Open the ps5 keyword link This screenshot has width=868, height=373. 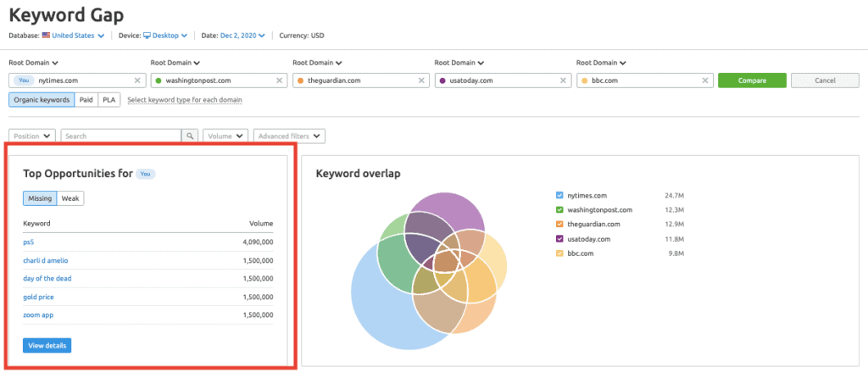pyautogui.click(x=29, y=242)
